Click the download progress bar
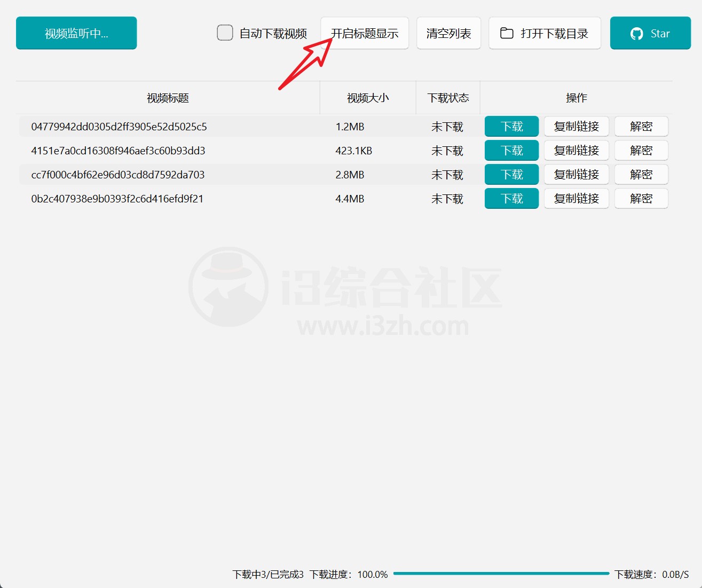 (501, 574)
